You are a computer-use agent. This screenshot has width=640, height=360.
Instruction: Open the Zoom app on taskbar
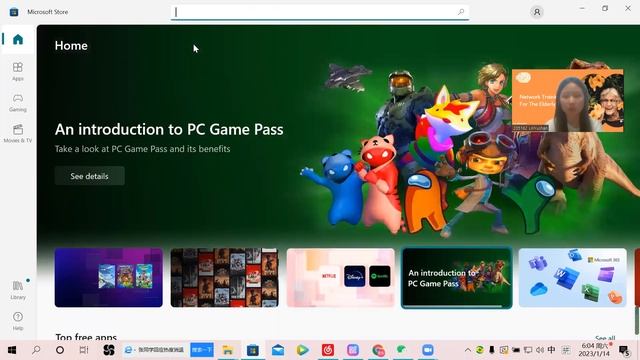coord(427,350)
